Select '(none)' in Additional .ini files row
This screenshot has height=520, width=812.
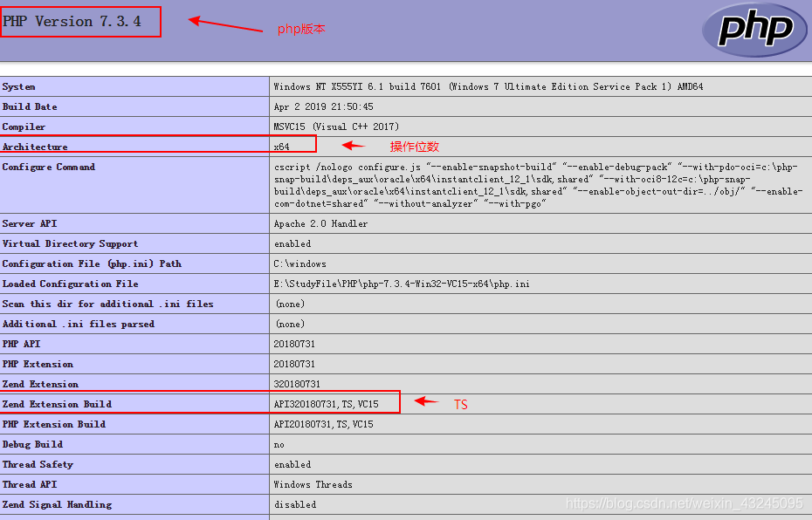[x=290, y=324]
